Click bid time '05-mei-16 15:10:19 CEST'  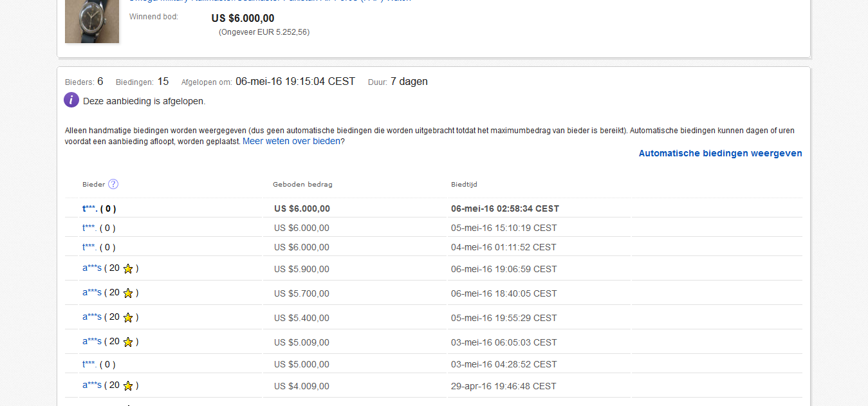pyautogui.click(x=504, y=228)
